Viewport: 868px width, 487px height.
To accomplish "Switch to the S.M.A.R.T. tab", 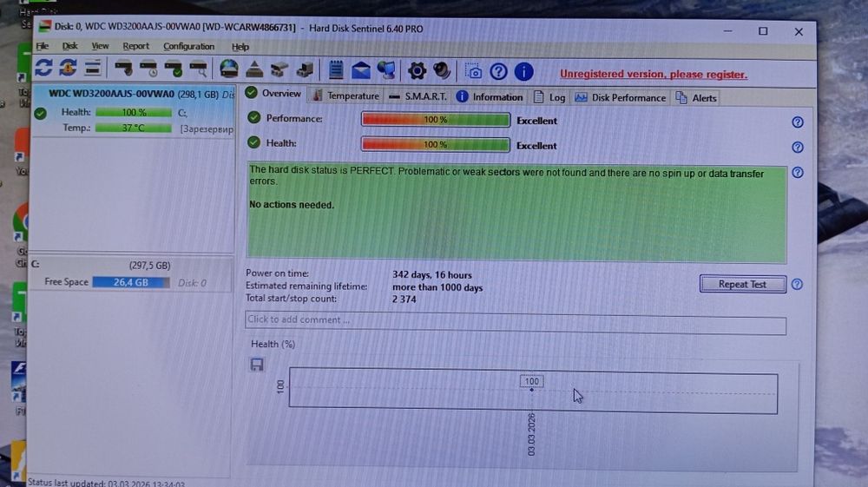I will 418,96.
